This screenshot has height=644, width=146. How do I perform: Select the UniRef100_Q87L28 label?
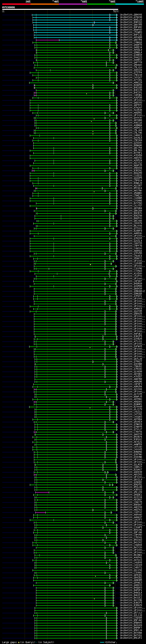(x=131, y=359)
